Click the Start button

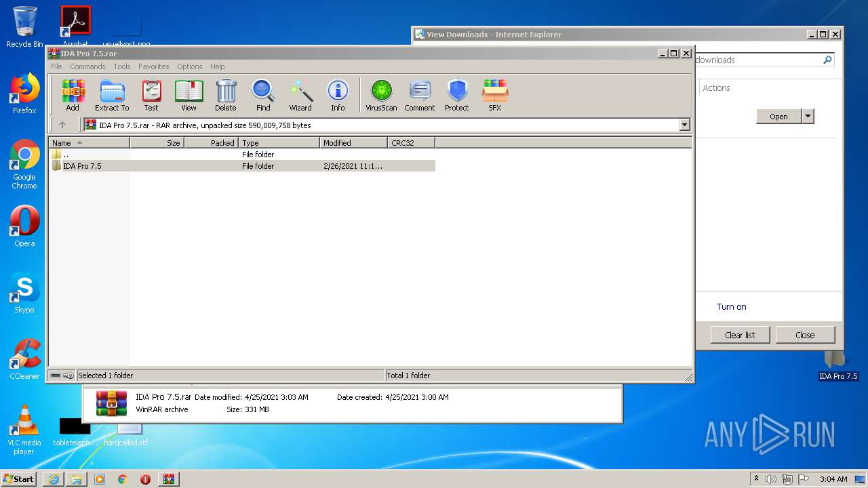19,479
